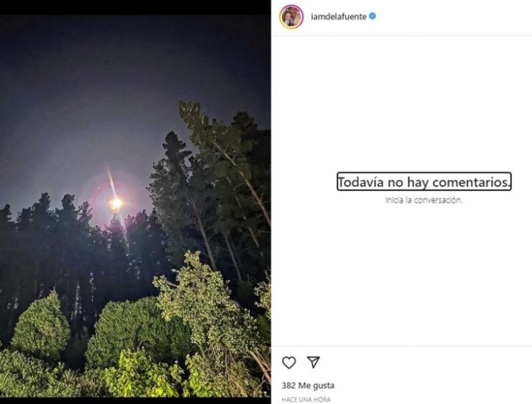Click blank header space right of verified badge
The image size is (532, 404).
tap(452, 17)
